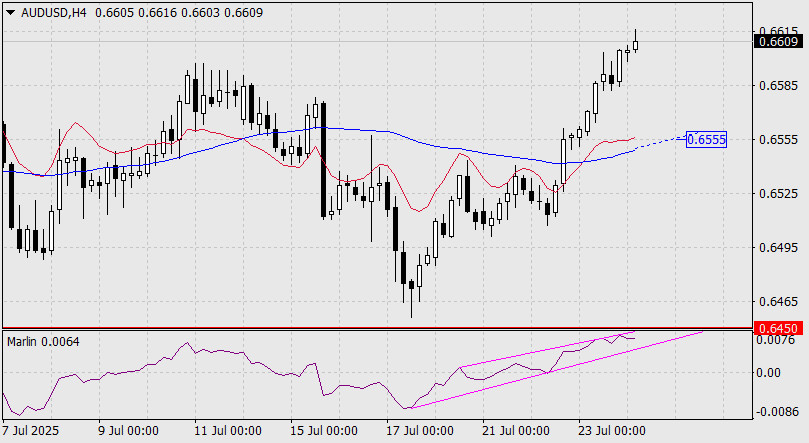The image size is (809, 443).
Task: Click the 11 Jul 00:00 time label
Action: click(x=228, y=431)
